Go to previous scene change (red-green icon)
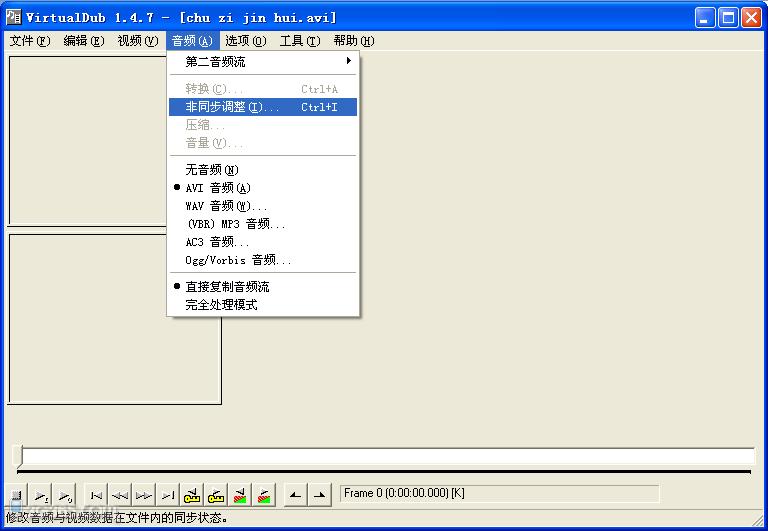The height and width of the screenshot is (531, 768). click(x=240, y=495)
